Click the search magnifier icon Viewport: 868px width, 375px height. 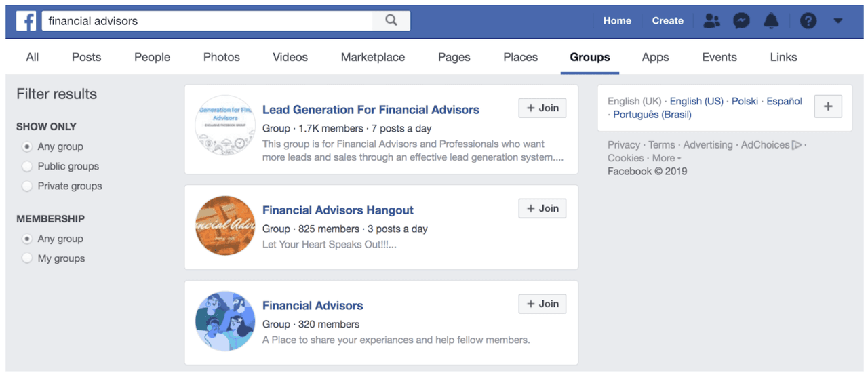[391, 20]
